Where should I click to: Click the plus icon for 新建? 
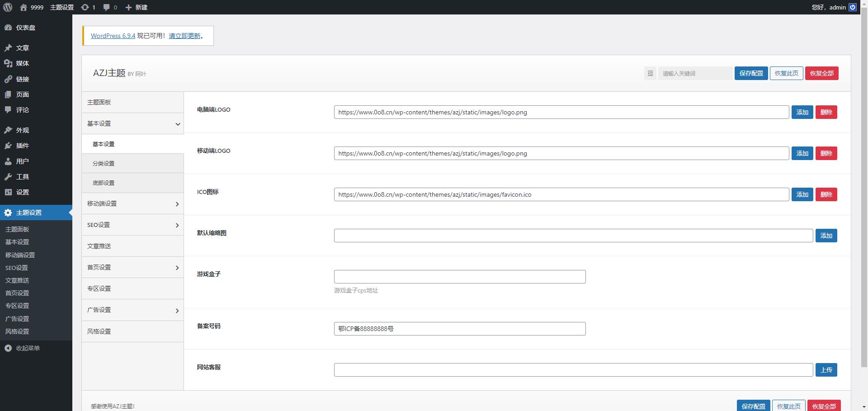[129, 7]
